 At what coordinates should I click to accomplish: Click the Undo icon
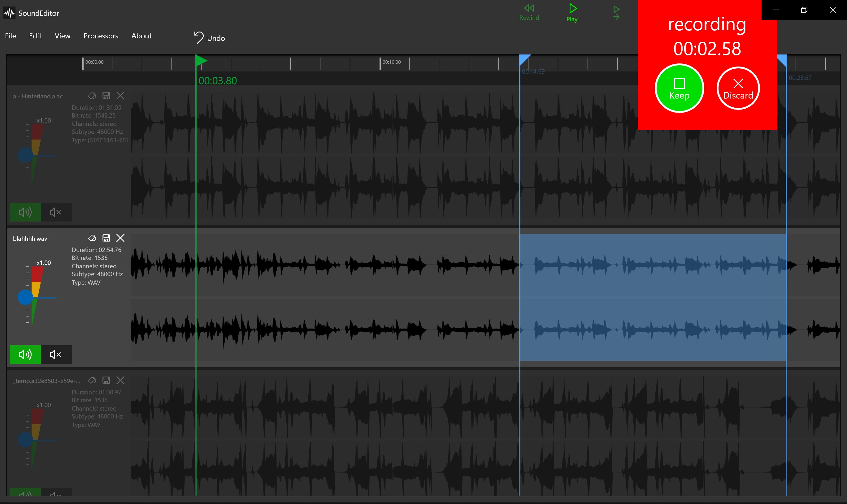(x=199, y=37)
